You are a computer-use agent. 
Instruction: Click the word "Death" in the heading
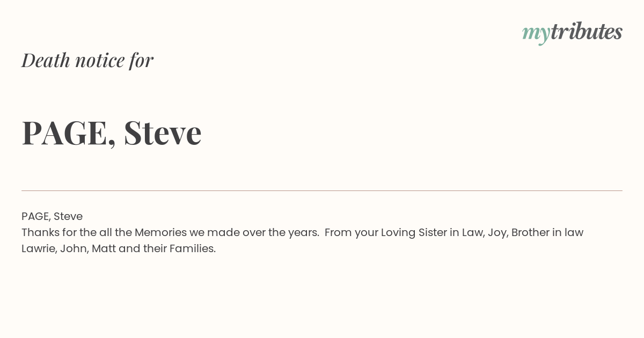click(46, 60)
